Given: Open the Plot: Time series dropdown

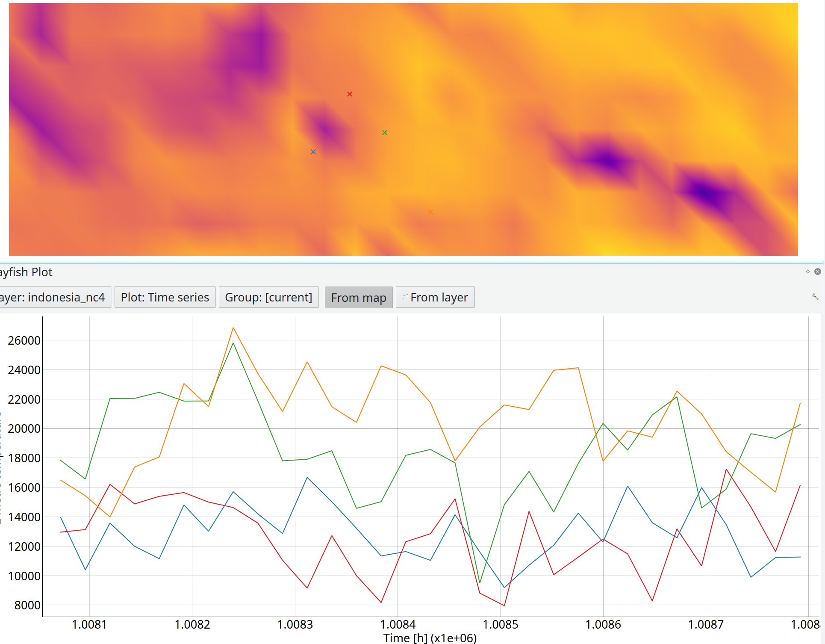Looking at the screenshot, I should 165,297.
